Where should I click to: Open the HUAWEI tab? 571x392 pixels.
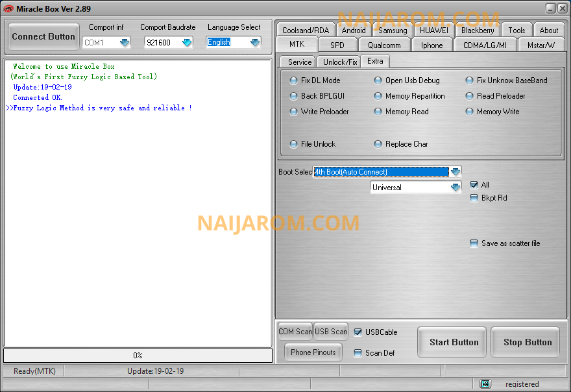click(x=434, y=31)
